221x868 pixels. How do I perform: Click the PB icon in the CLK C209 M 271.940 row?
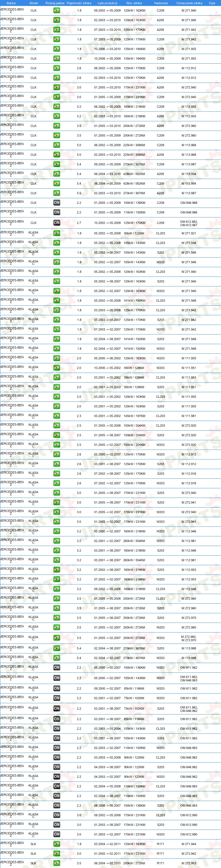(x=57, y=10)
